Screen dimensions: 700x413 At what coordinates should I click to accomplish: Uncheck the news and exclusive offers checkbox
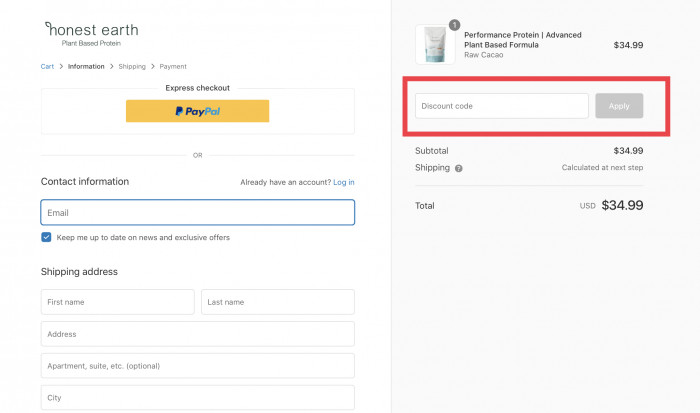pyautogui.click(x=47, y=237)
